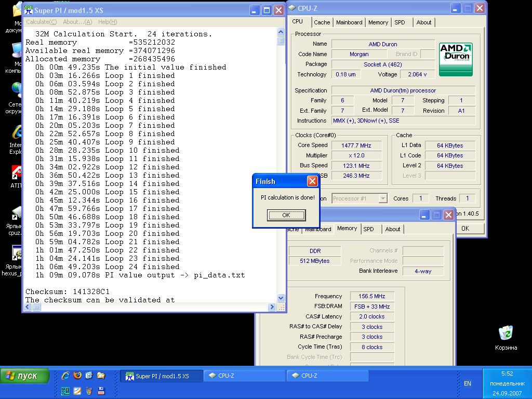This screenshot has width=532, height=399.
Task: Click the Core Speed 1477.7 MHz field
Action: [x=356, y=145]
